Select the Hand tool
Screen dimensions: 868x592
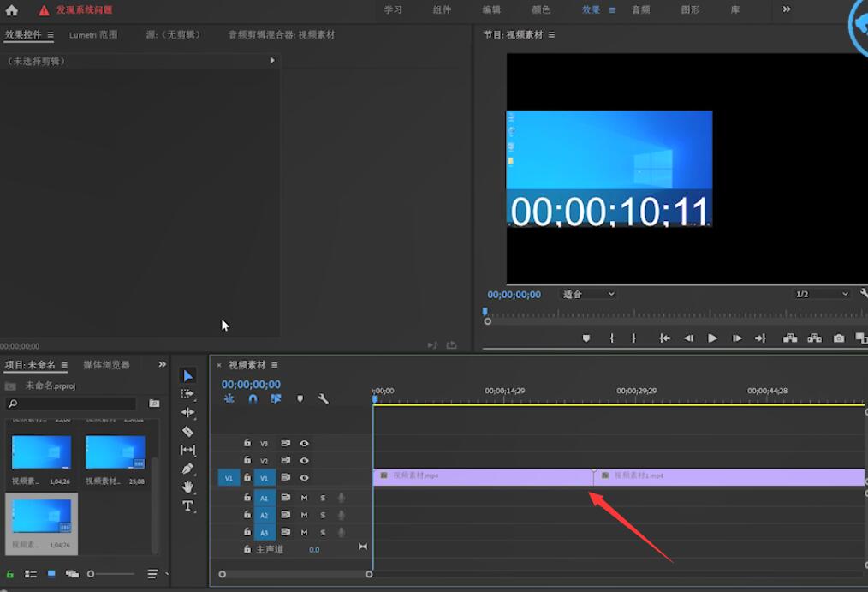click(x=187, y=487)
